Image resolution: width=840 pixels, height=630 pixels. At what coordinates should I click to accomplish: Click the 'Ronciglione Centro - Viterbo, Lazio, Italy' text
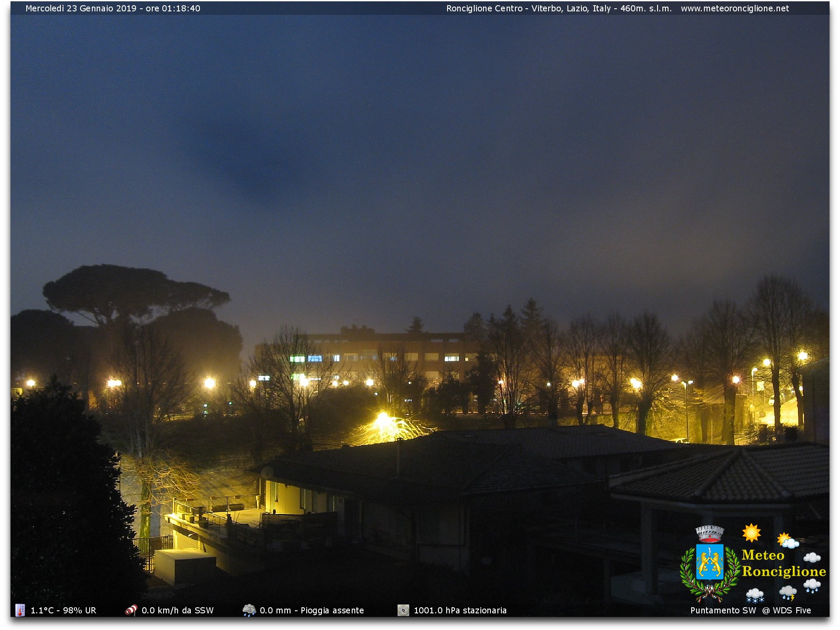click(x=528, y=8)
